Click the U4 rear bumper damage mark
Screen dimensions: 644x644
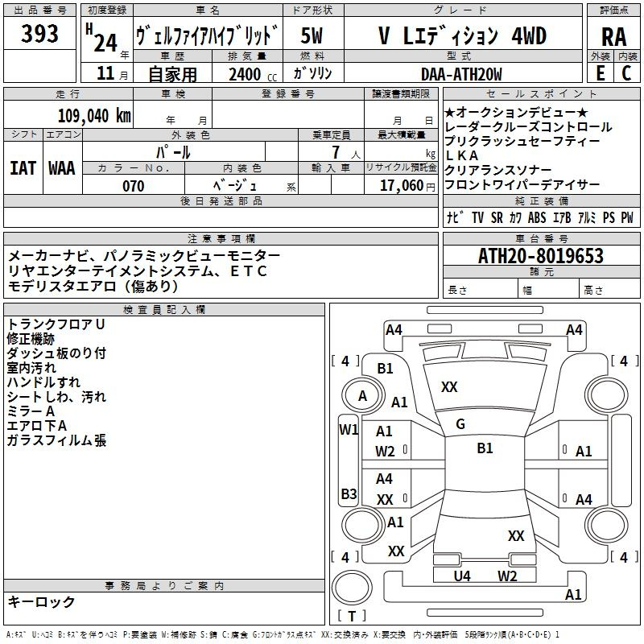[x=462, y=576]
